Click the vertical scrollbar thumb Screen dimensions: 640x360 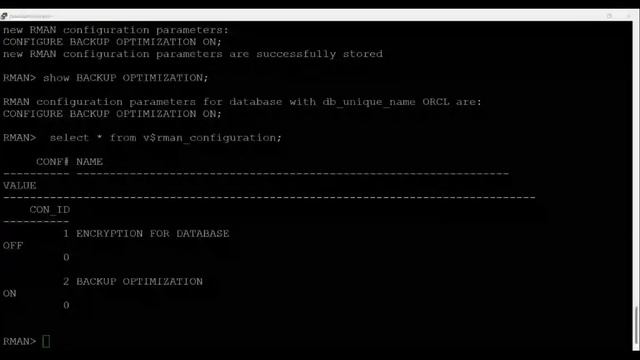[x=636, y=325]
